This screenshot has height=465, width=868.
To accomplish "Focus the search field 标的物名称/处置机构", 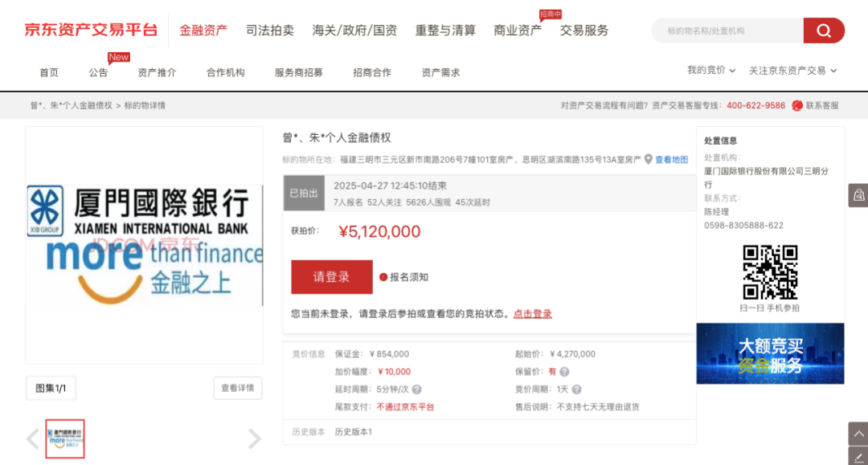I will tap(727, 31).
